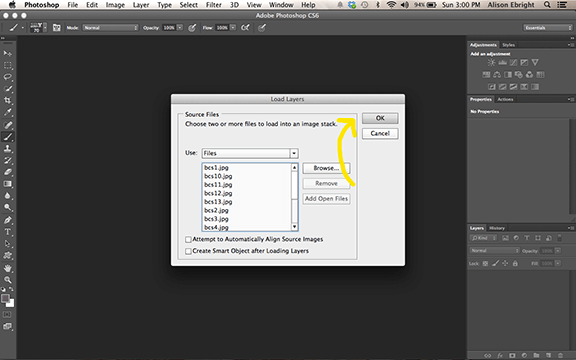Add a Brightness/Contrast adjustment
Viewport: 576px width, 360px height.
[x=491, y=62]
